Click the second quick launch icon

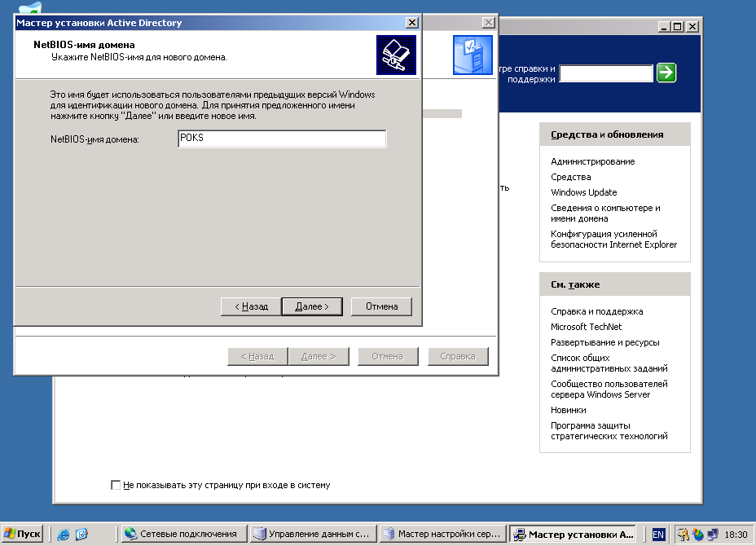tap(82, 534)
